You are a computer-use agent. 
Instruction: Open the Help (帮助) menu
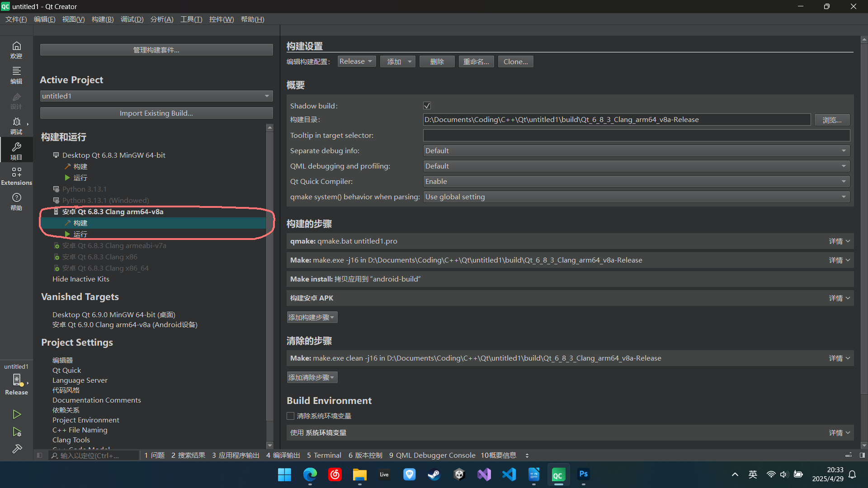[252, 19]
